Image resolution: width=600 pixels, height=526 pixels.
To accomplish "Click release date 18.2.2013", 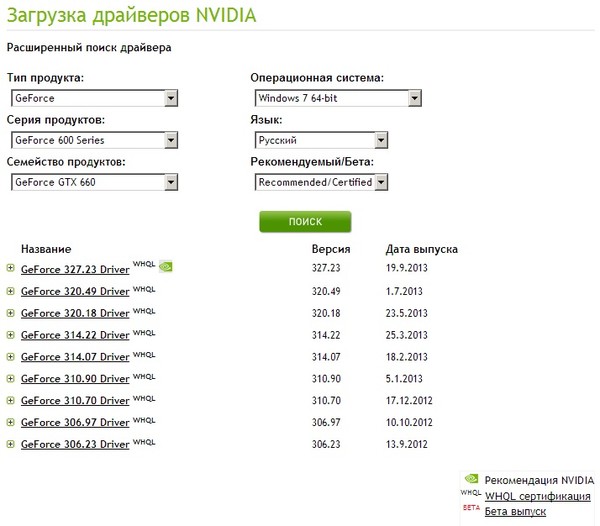I will point(406,357).
